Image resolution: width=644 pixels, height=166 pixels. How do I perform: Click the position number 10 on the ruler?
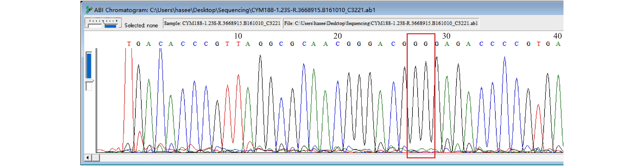click(x=238, y=36)
